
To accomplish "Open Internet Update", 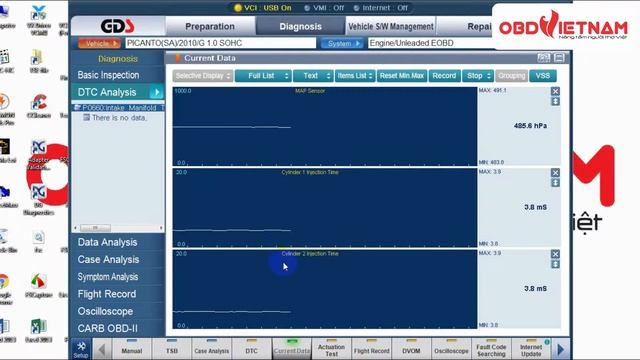I will [x=531, y=349].
